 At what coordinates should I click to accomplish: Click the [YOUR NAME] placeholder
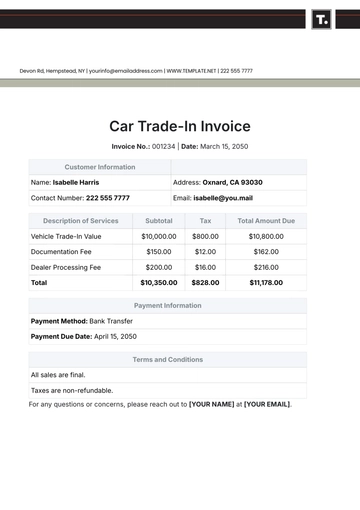click(x=212, y=404)
